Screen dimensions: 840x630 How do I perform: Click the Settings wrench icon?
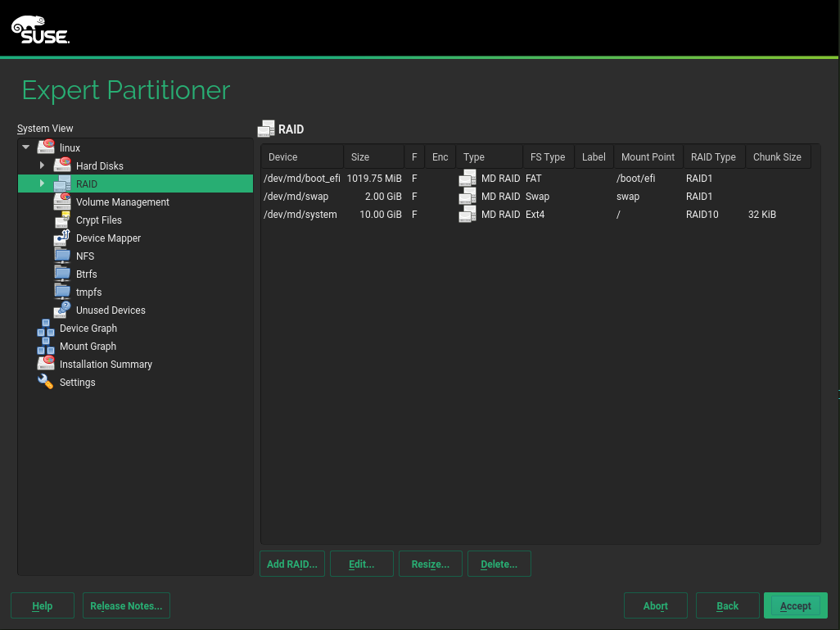(x=46, y=382)
